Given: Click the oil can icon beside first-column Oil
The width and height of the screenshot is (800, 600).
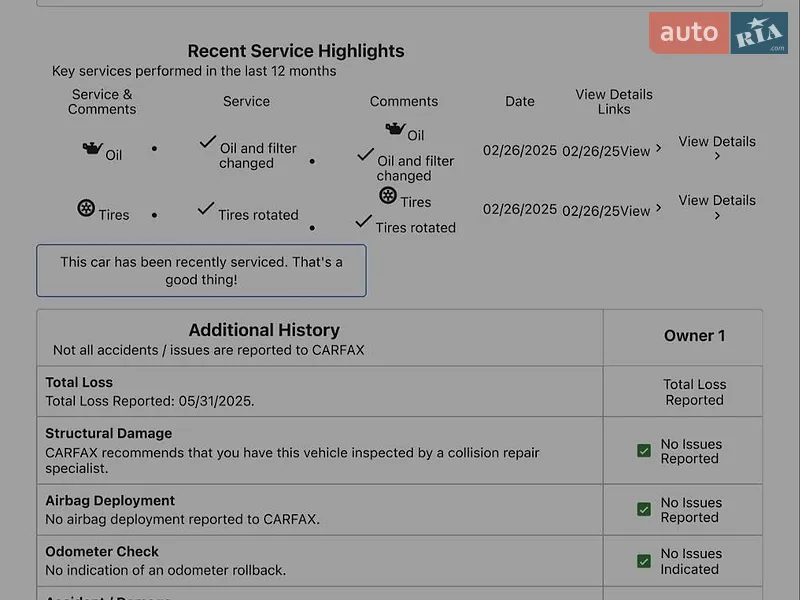Looking at the screenshot, I should pyautogui.click(x=92, y=148).
